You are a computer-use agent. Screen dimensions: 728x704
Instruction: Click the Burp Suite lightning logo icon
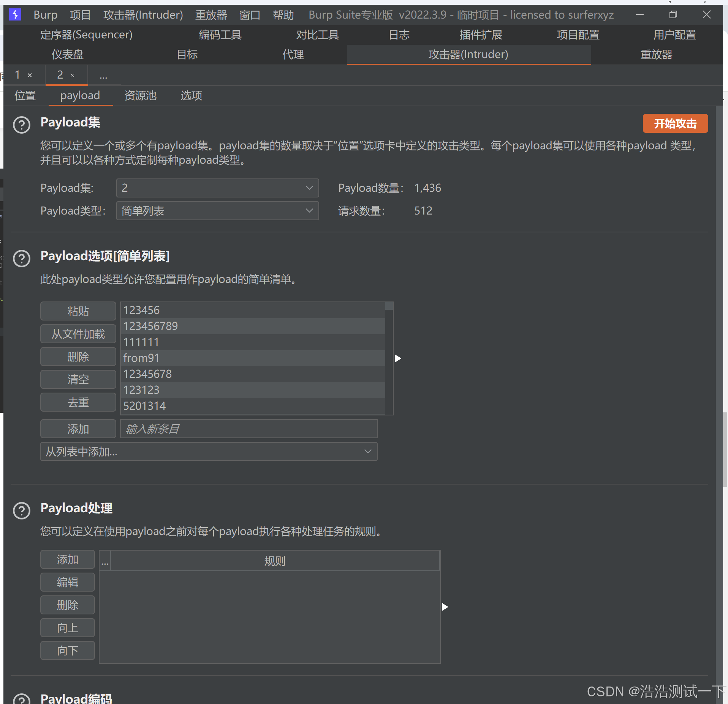pos(15,15)
